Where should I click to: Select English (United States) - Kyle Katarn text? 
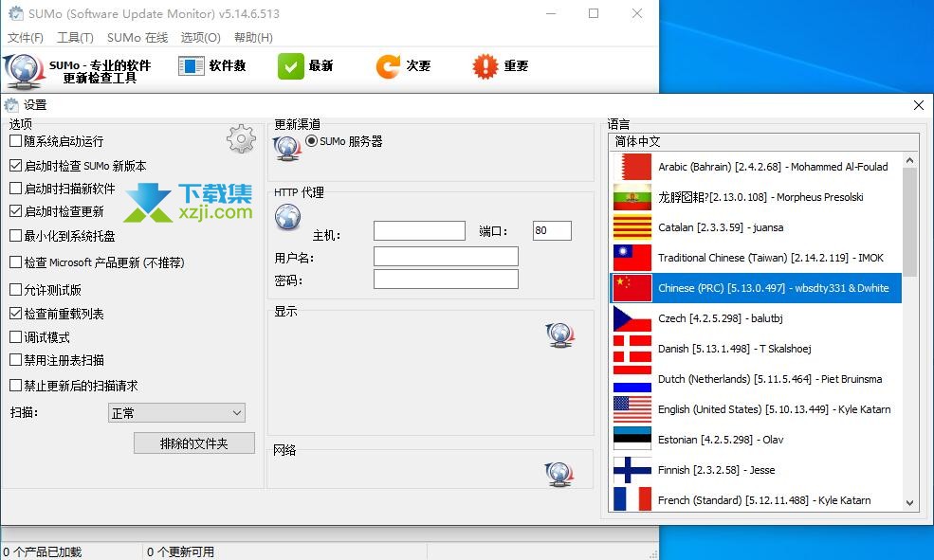pyautogui.click(x=775, y=409)
